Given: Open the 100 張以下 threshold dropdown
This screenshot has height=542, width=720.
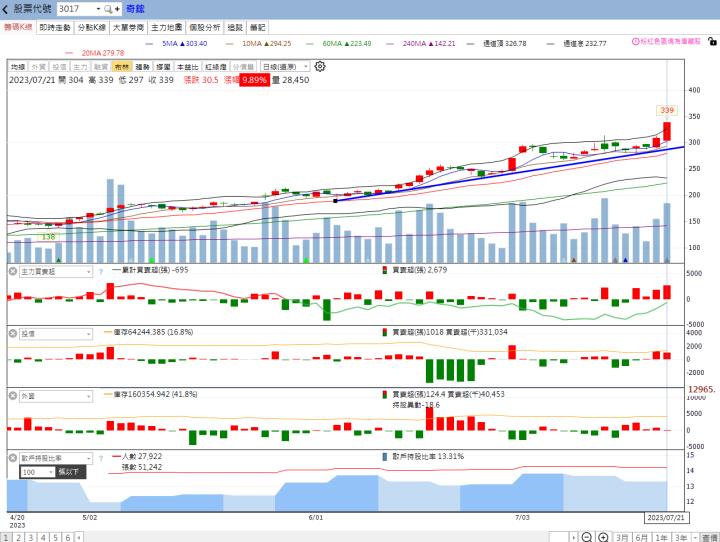Looking at the screenshot, I should pyautogui.click(x=37, y=472).
